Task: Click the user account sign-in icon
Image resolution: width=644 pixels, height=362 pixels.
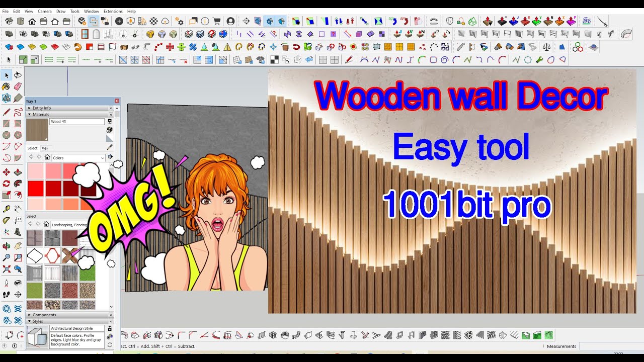Action: point(230,21)
